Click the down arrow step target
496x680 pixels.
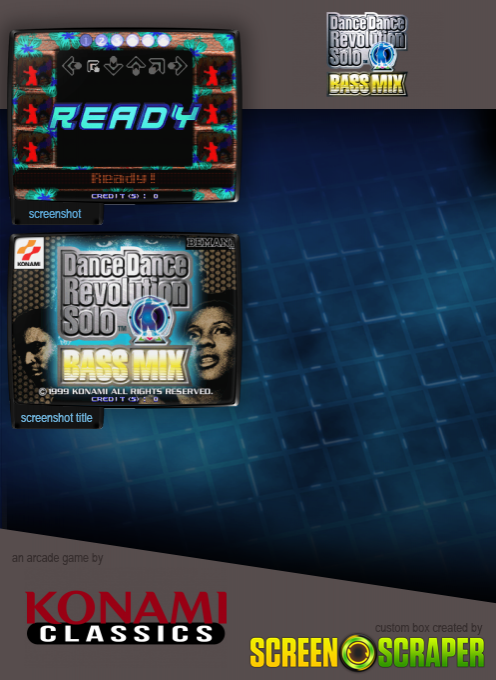(x=113, y=66)
